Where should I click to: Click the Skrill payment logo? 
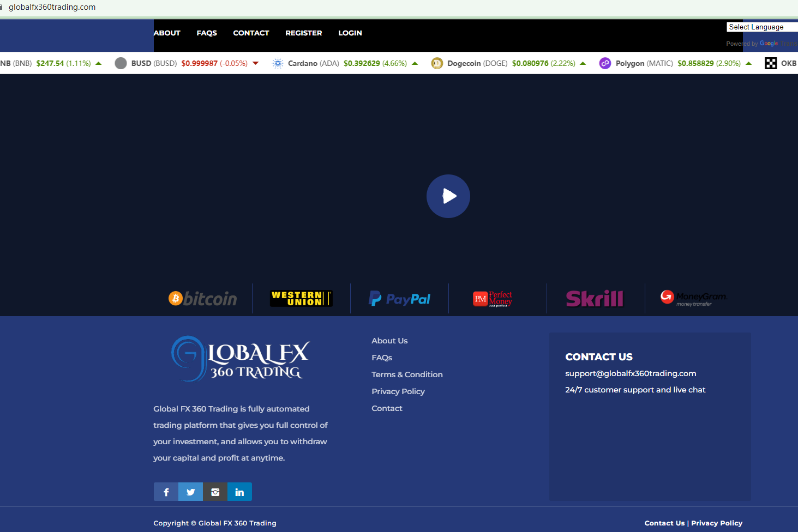click(x=595, y=299)
